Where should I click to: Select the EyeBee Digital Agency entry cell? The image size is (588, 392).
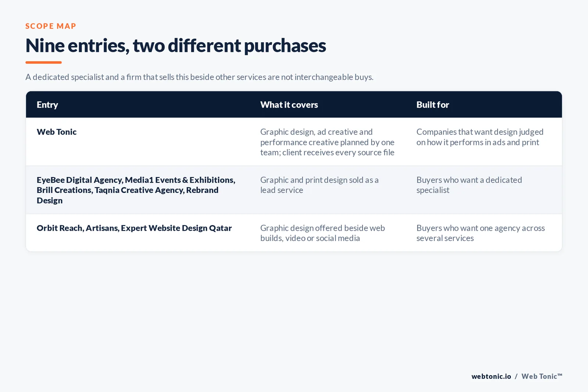[x=136, y=190]
